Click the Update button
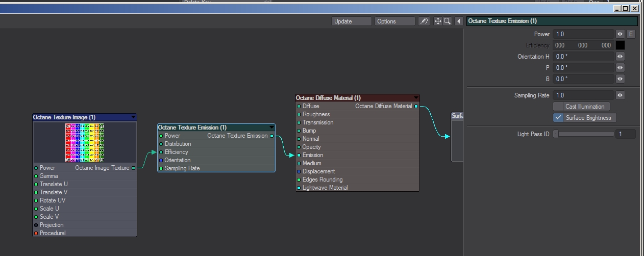This screenshot has height=256, width=644. 352,21
